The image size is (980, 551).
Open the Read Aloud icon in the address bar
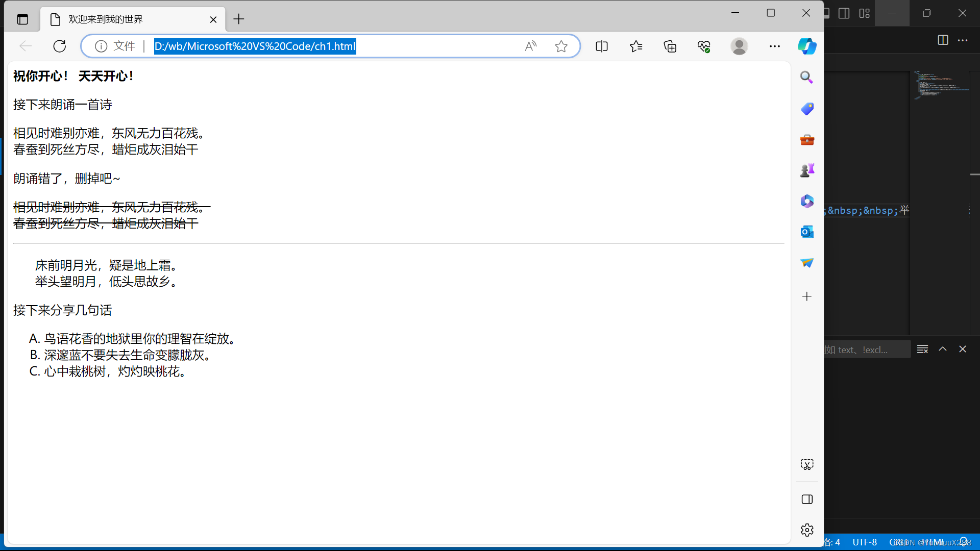pos(531,46)
